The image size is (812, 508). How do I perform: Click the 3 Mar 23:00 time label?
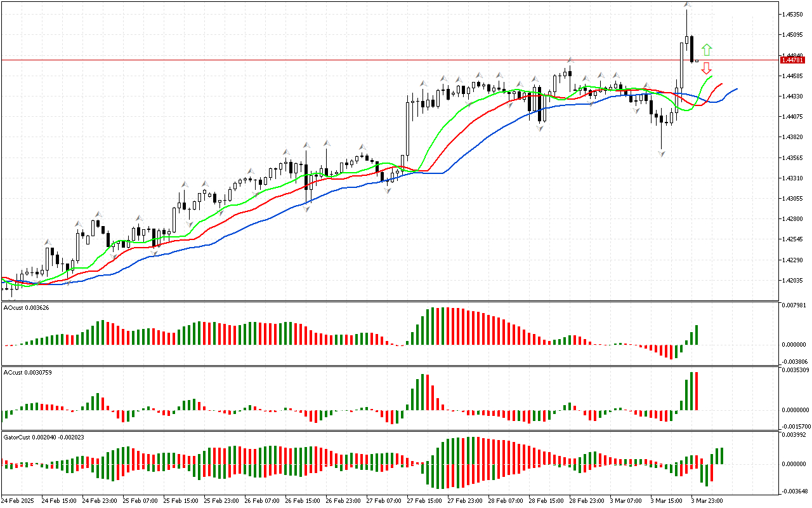[x=707, y=501]
